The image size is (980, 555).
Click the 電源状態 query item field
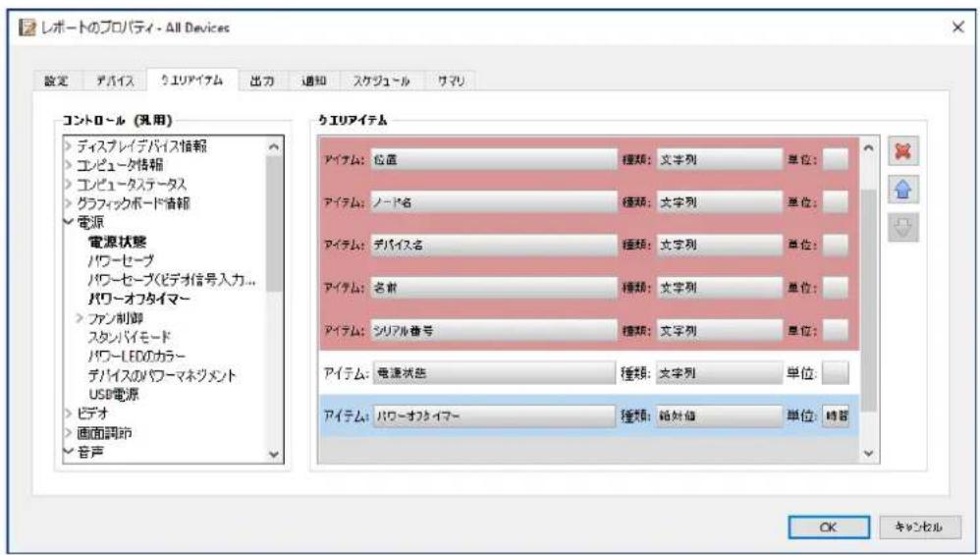pos(494,373)
